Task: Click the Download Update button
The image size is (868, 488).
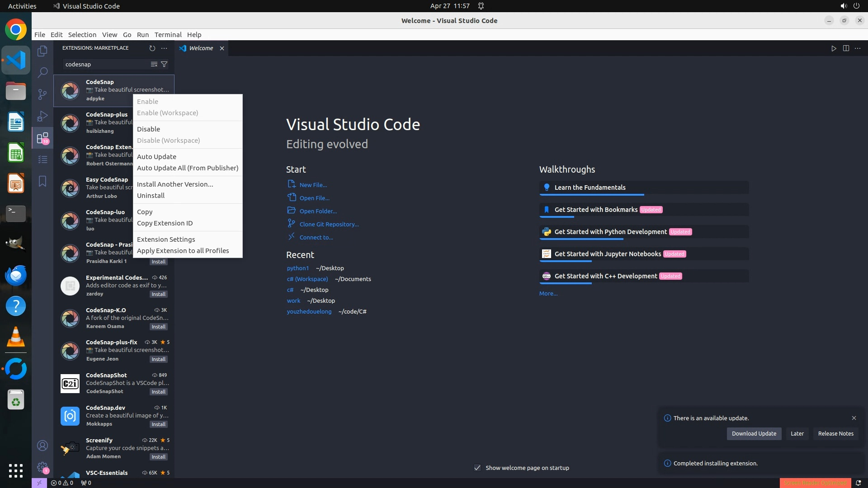Action: pos(754,434)
